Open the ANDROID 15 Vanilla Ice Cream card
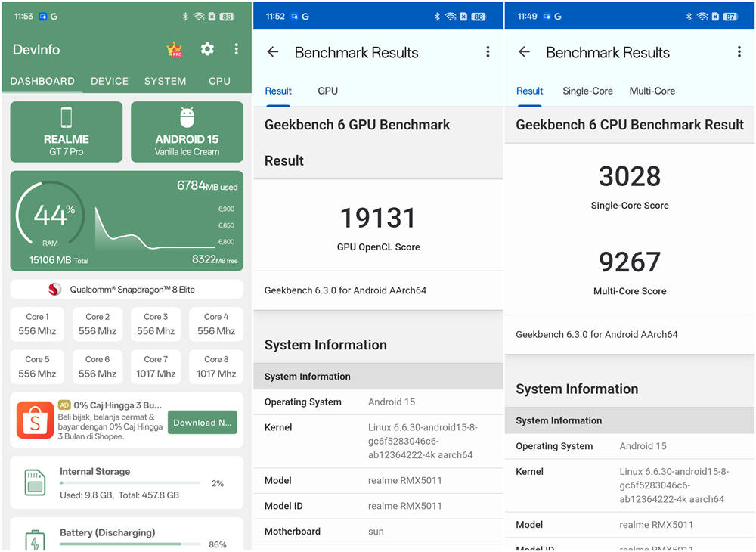The height and width of the screenshot is (552, 756). [x=187, y=132]
